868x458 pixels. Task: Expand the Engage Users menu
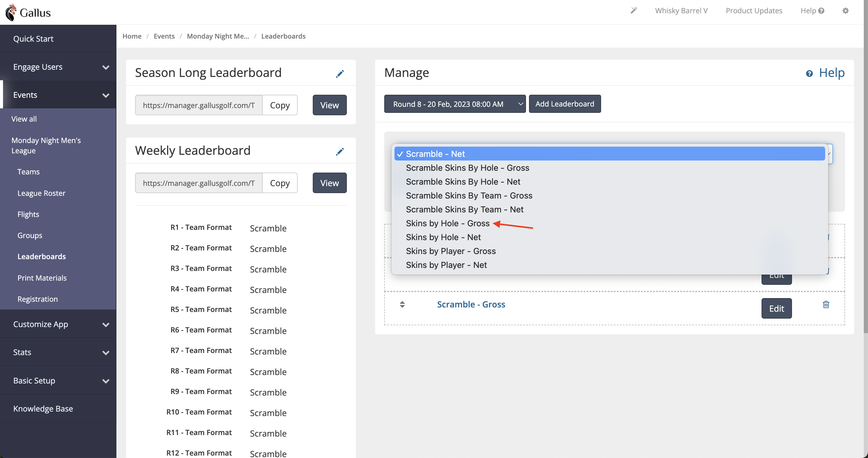(58, 67)
